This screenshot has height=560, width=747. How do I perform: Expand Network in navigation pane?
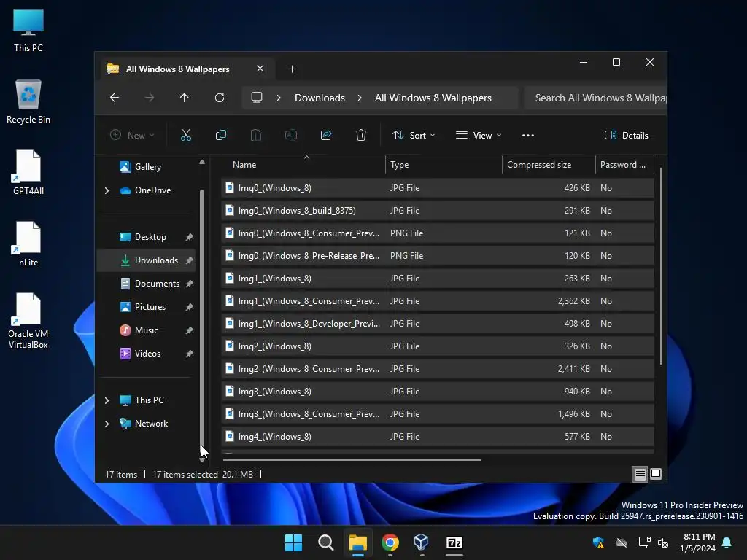(107, 424)
